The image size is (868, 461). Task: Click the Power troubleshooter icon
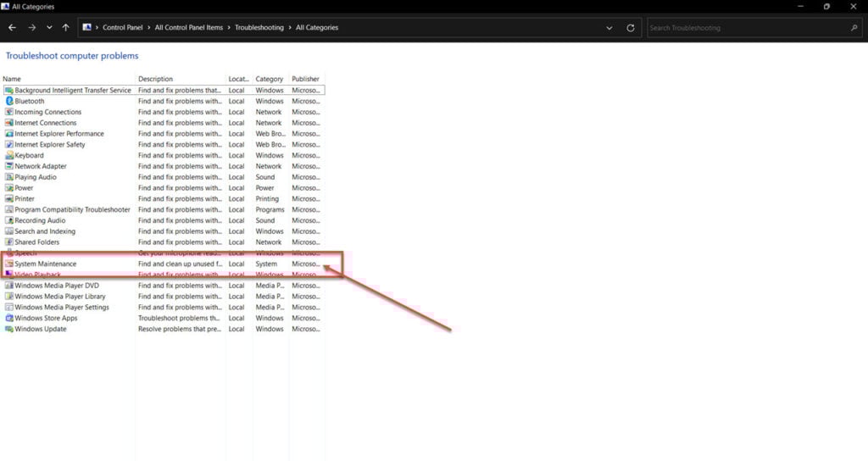pos(8,188)
